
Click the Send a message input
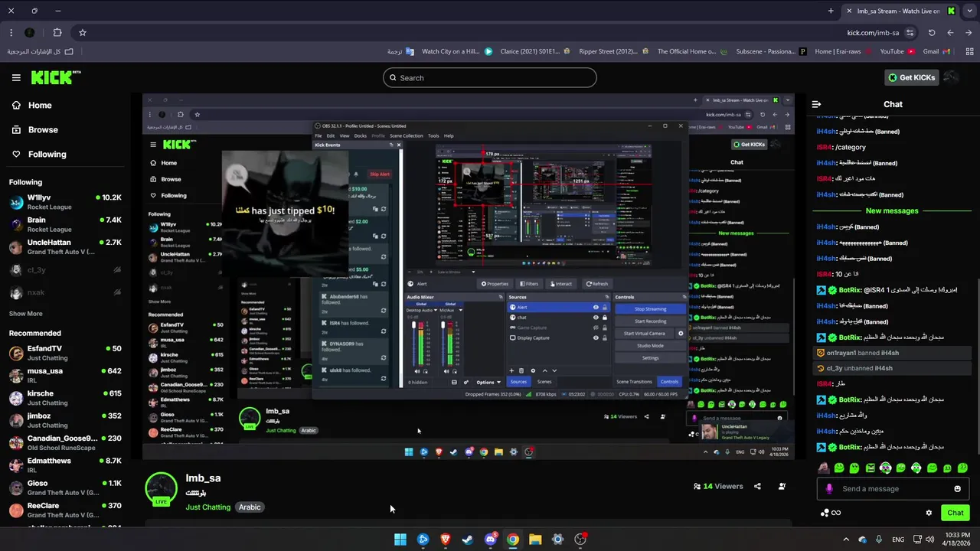[893, 489]
